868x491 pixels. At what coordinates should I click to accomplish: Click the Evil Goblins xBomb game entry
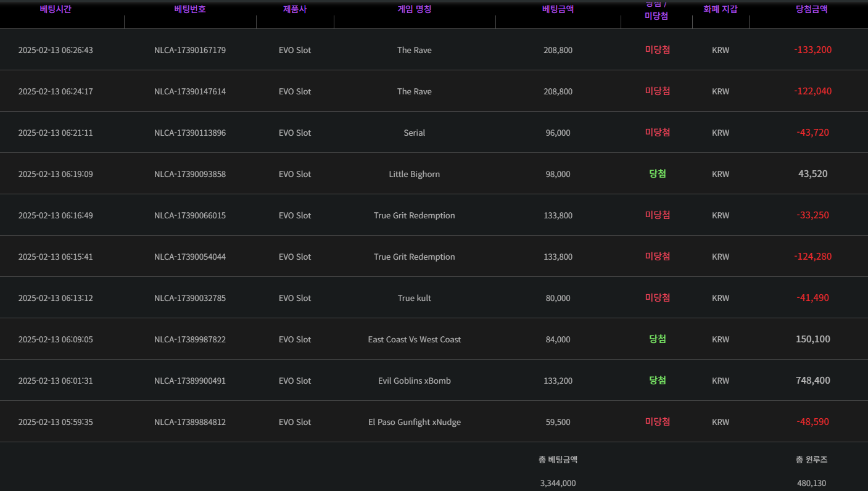tap(415, 381)
